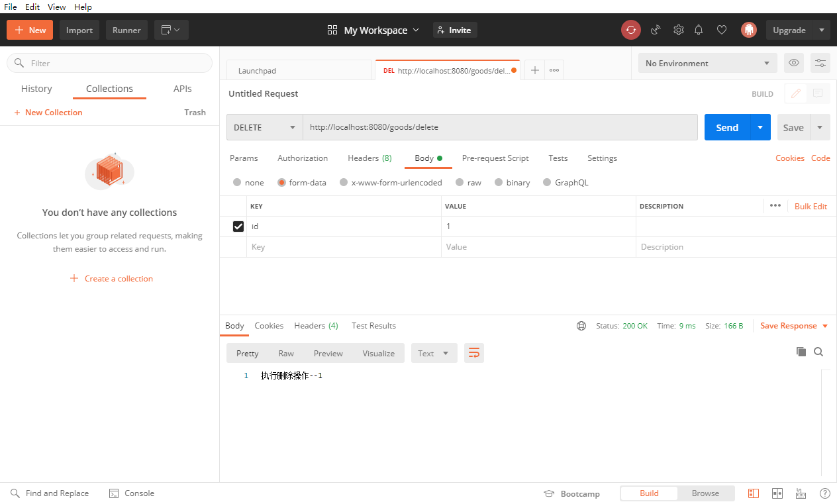Open the user avatar menu
Image resolution: width=837 pixels, height=504 pixels.
click(749, 30)
